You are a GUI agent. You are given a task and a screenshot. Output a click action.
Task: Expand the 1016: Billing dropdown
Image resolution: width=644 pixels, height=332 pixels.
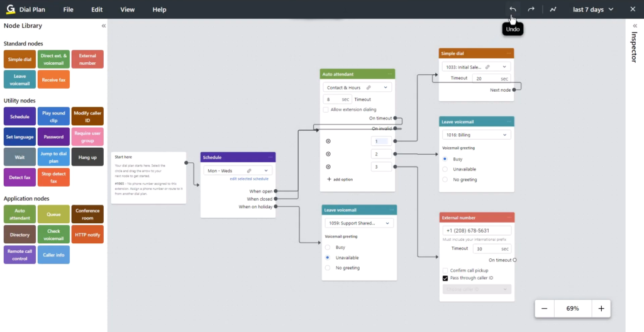point(476,135)
